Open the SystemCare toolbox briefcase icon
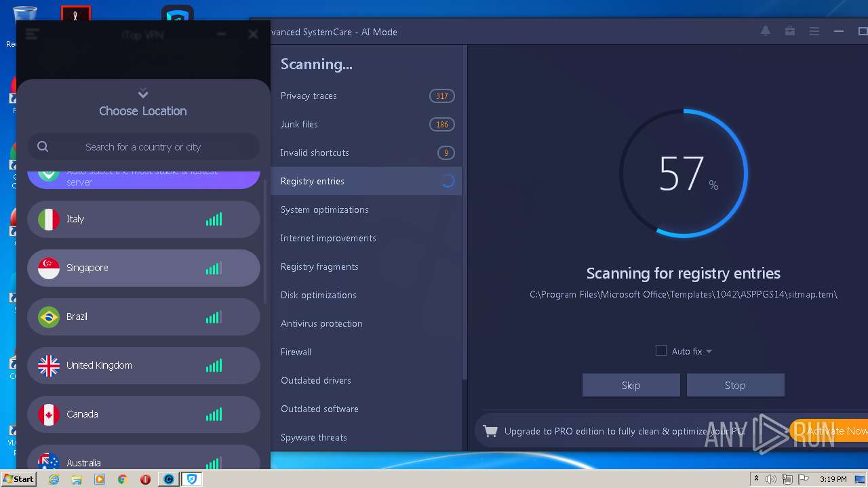Screen dimensions: 868x488 click(790, 31)
